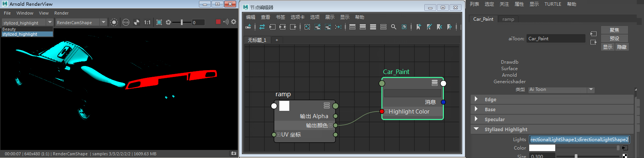This screenshot has width=644, height=158.
Task: Set nodes to full mode view
Action: (373, 27)
